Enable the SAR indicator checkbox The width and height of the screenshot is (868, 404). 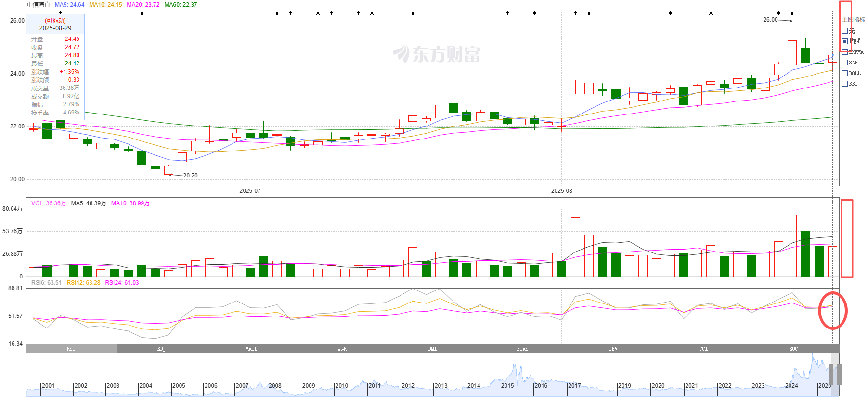pos(845,63)
